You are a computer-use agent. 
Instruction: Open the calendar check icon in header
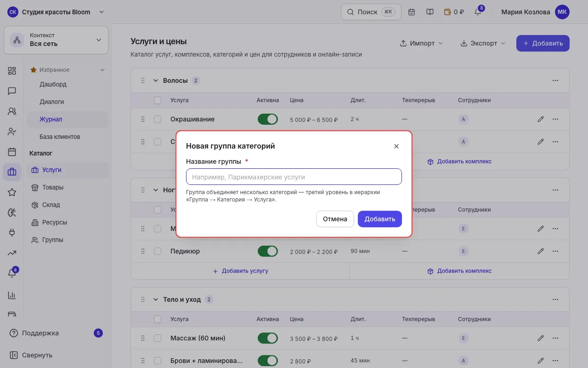click(412, 12)
